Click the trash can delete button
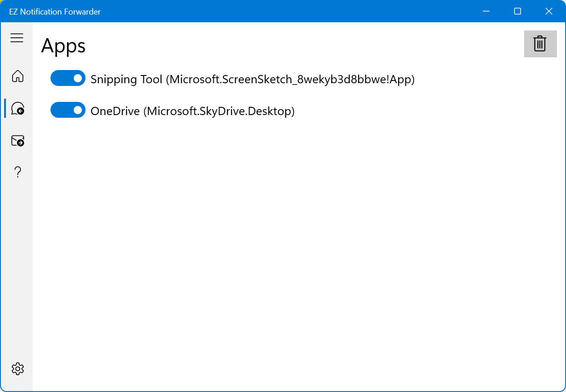566x392 pixels. pos(540,44)
